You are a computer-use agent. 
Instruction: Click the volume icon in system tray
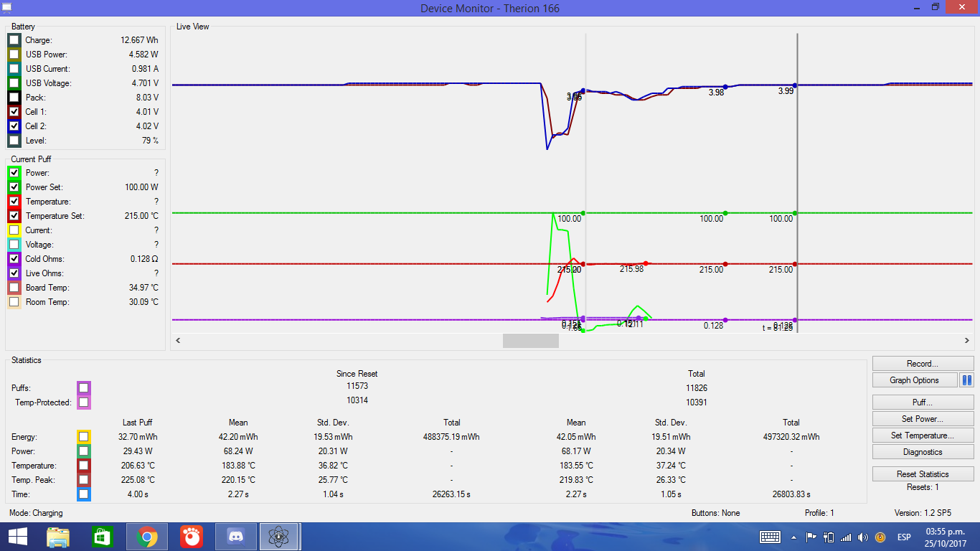pos(862,537)
